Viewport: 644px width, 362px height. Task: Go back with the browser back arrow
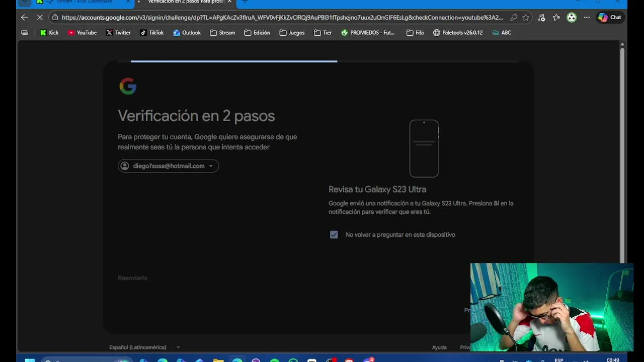point(25,18)
